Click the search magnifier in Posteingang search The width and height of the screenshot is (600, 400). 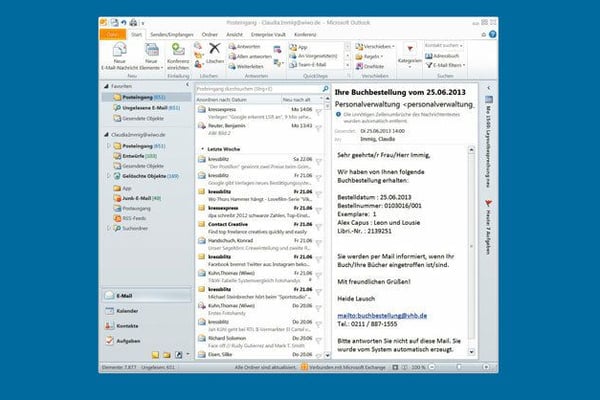[x=325, y=89]
